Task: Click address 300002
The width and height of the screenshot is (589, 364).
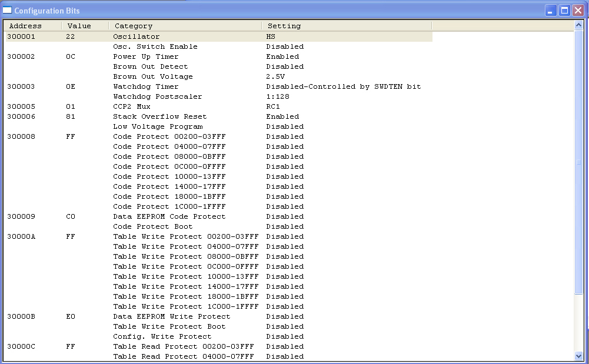Action: tap(21, 56)
